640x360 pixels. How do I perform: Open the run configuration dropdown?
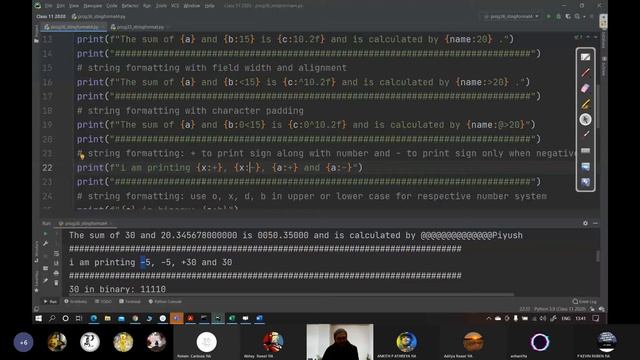pos(512,16)
